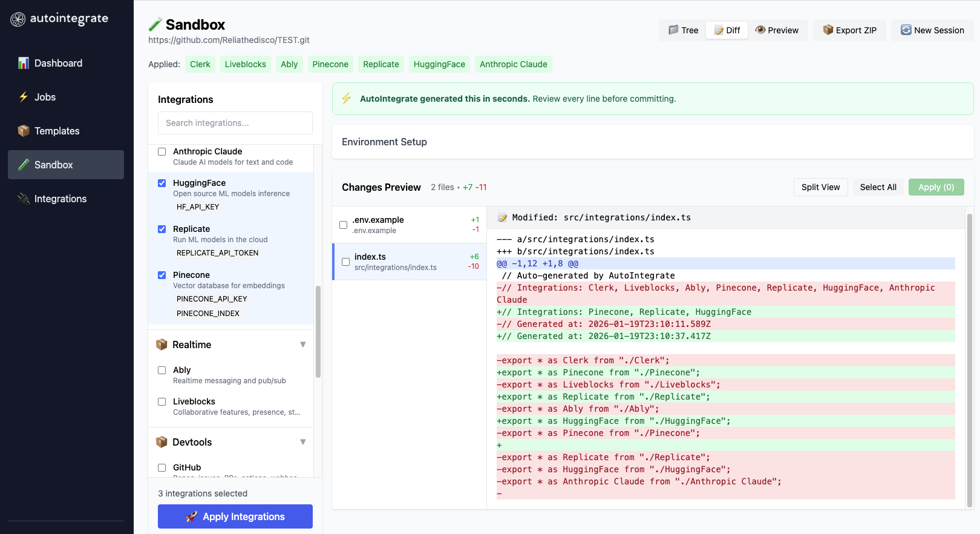Open Jobs in the sidebar
This screenshot has height=534, width=980.
pos(66,97)
